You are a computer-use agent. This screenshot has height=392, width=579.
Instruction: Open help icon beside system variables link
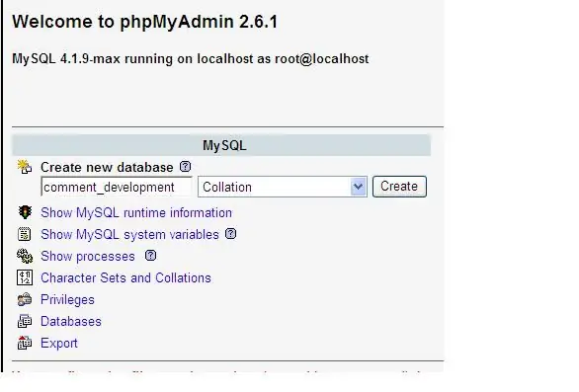point(231,234)
